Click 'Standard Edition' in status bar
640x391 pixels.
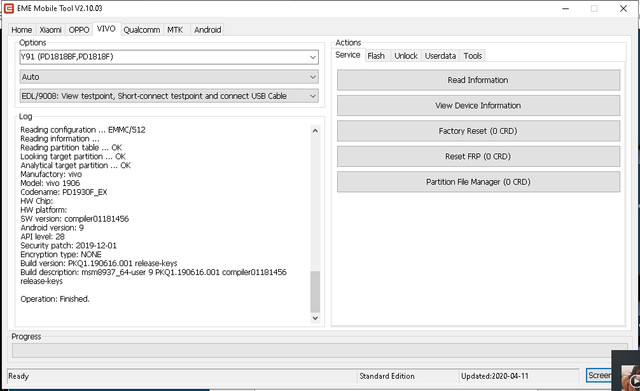click(x=387, y=376)
